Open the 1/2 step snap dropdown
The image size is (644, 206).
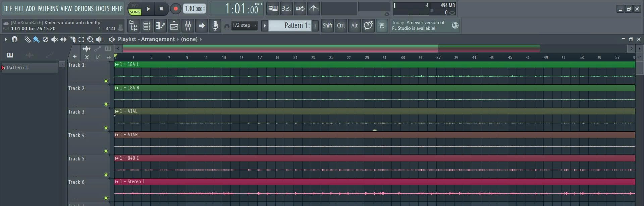tap(245, 25)
